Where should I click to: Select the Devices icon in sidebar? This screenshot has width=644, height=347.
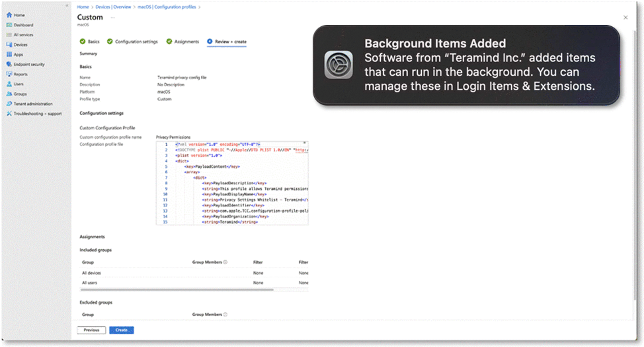point(9,45)
